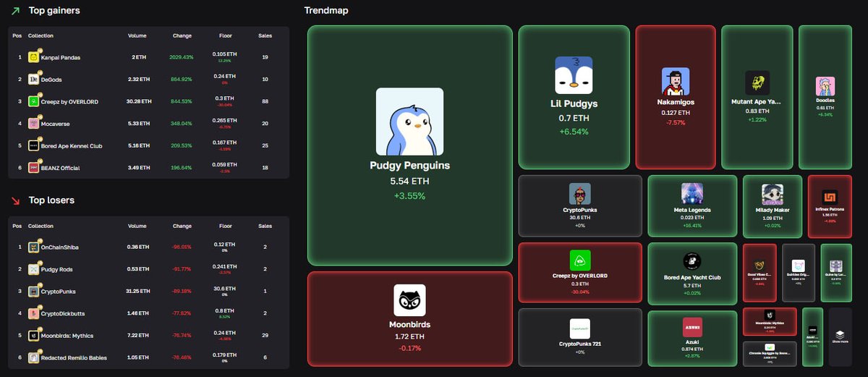The image size is (868, 377).
Task: Click the CryptoPunks avatar in Trendmap
Action: (x=579, y=193)
